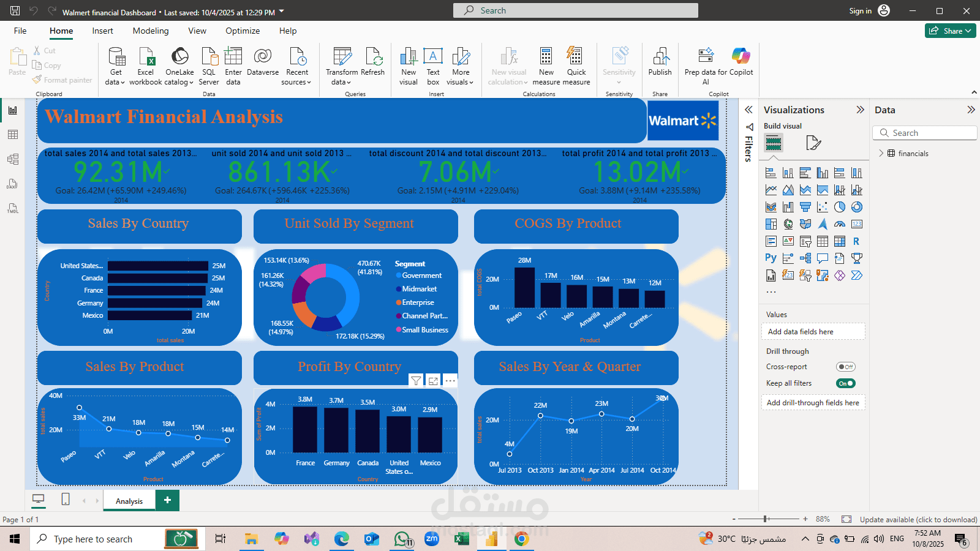The width and height of the screenshot is (980, 551).
Task: Select the pie chart visual icon
Action: (x=840, y=207)
